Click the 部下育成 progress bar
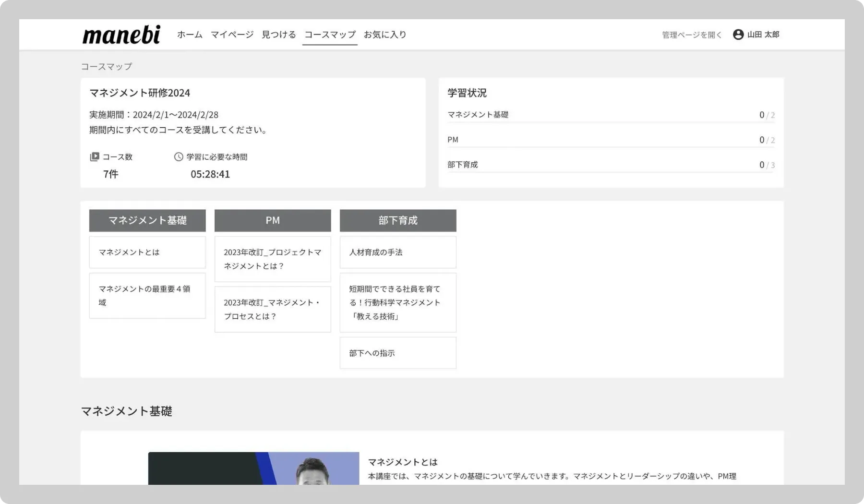This screenshot has height=504, width=864. coord(611,172)
